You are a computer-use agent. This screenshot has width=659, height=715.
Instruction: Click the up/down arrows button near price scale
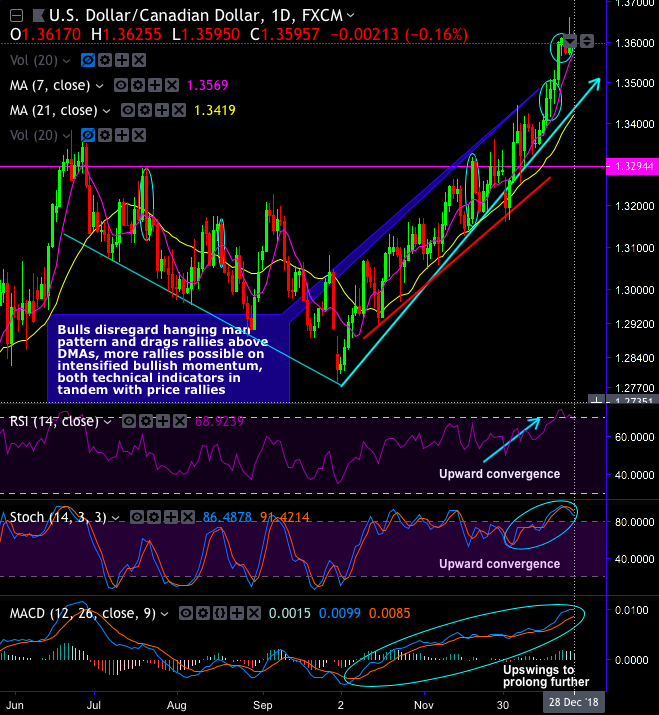(587, 41)
